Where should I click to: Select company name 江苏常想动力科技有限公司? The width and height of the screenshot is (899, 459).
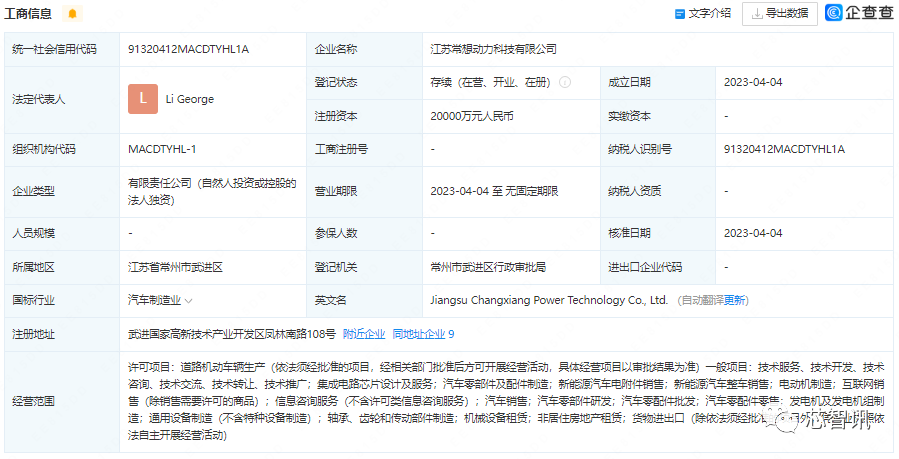493,49
